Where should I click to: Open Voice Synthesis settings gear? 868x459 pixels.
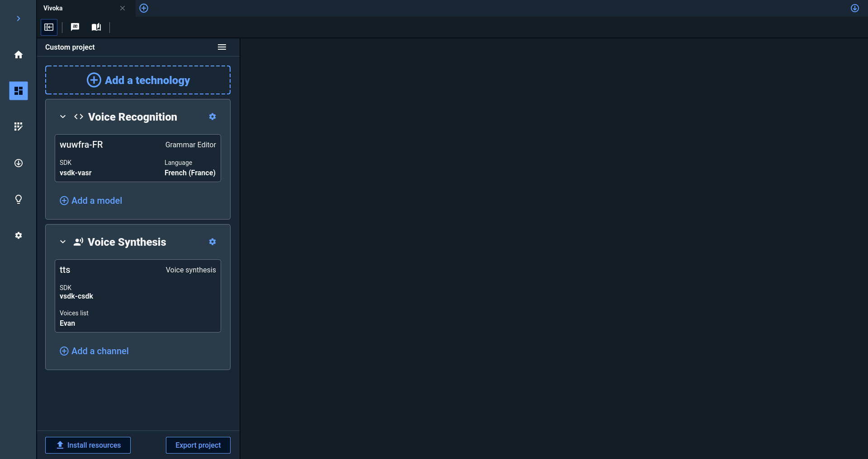[212, 242]
